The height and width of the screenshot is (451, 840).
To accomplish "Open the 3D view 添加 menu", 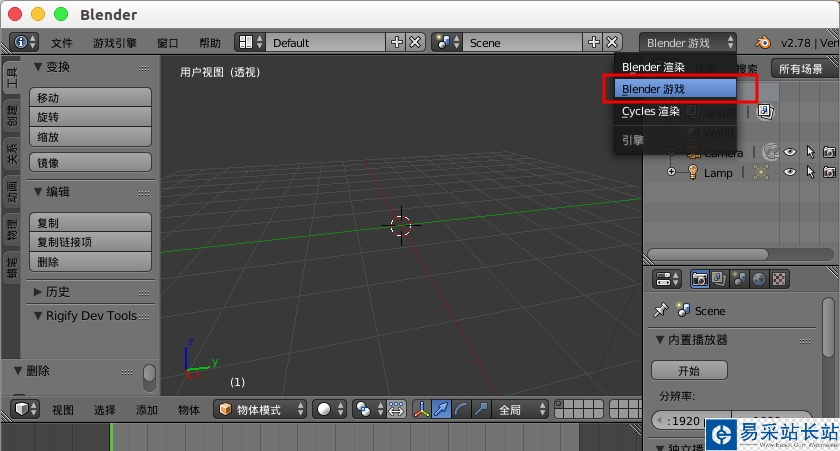I will point(147,410).
